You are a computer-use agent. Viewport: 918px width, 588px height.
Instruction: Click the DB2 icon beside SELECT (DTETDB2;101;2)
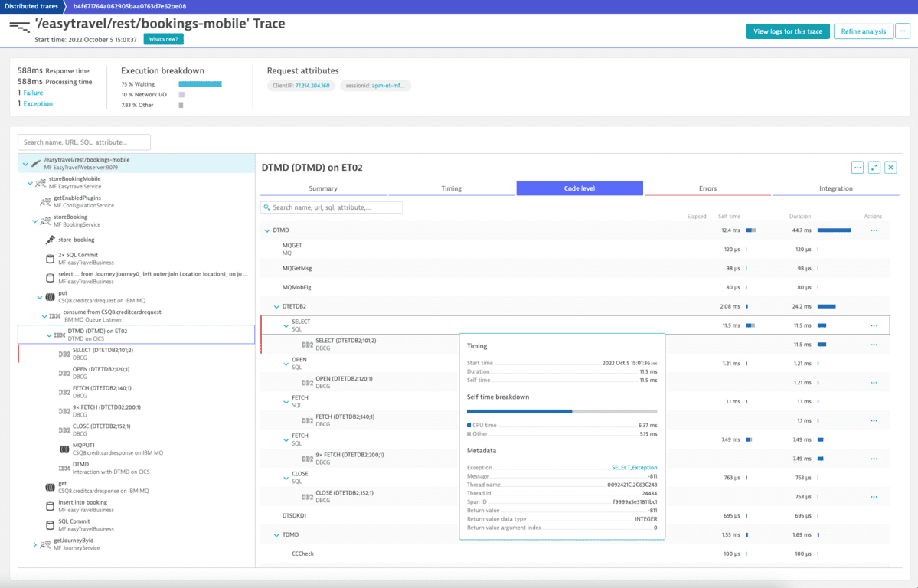(65, 353)
